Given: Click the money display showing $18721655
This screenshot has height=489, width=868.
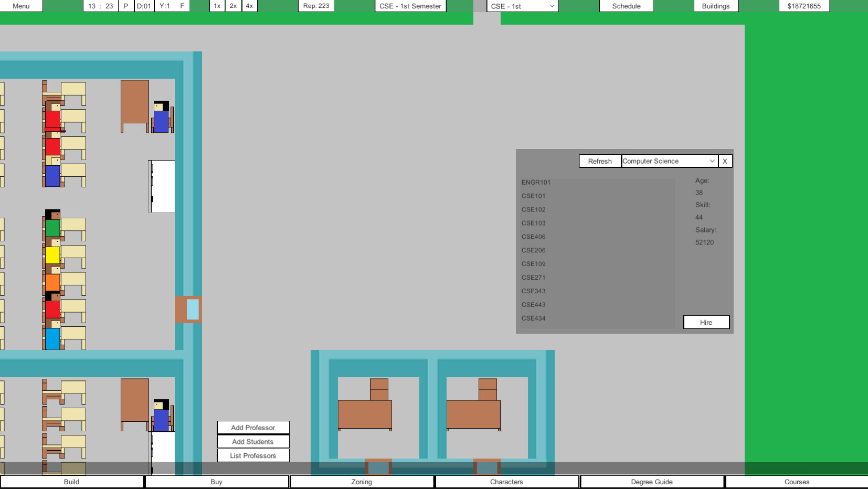Looking at the screenshot, I should click(x=804, y=6).
